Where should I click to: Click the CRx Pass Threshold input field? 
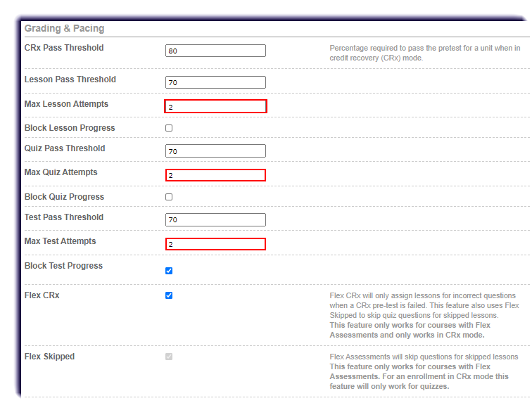(x=215, y=51)
